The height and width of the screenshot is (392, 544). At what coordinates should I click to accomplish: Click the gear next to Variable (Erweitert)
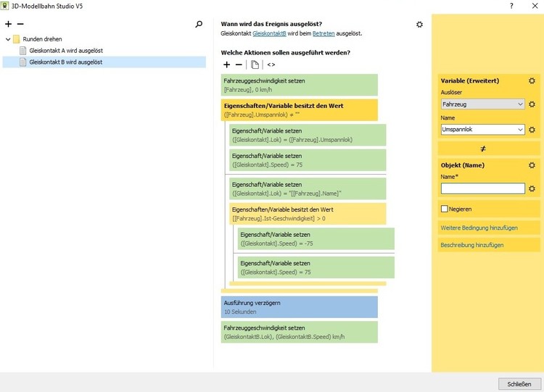[532, 81]
